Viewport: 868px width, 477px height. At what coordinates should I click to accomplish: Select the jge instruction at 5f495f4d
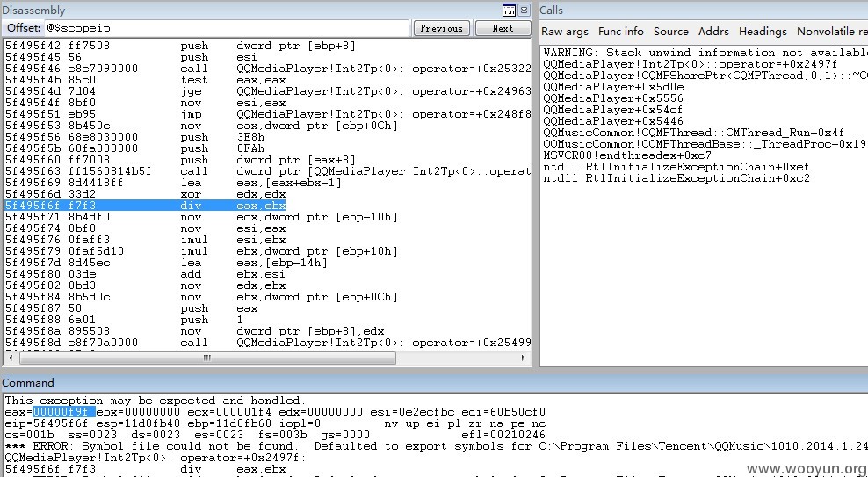[267, 91]
